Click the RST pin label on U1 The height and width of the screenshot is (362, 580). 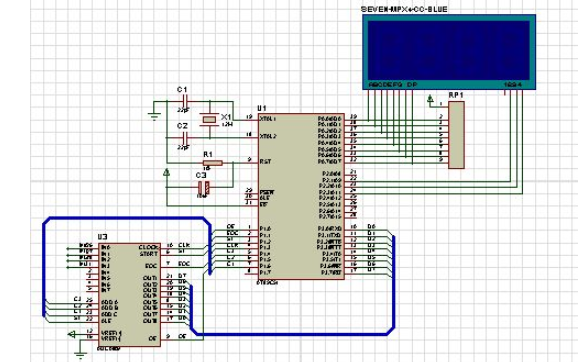265,162
